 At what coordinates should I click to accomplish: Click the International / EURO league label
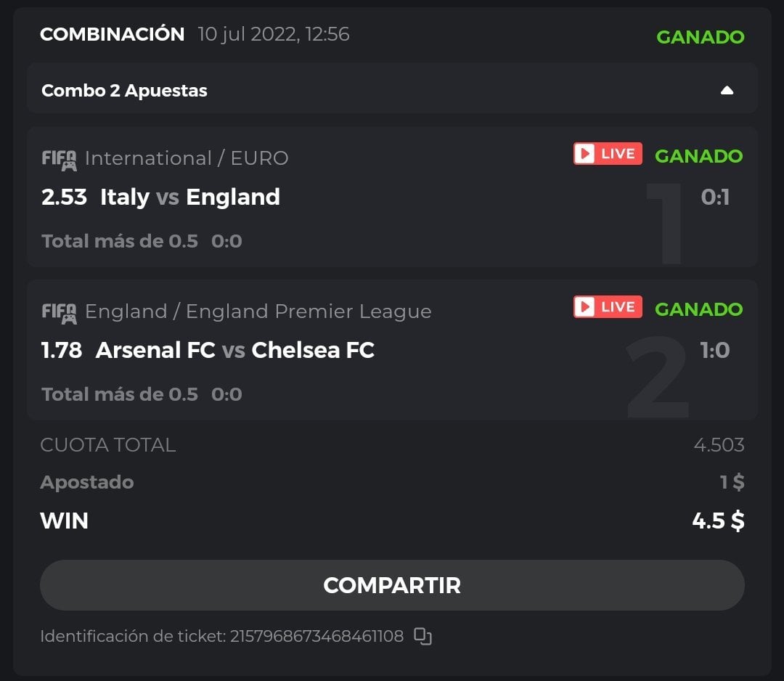(x=187, y=158)
